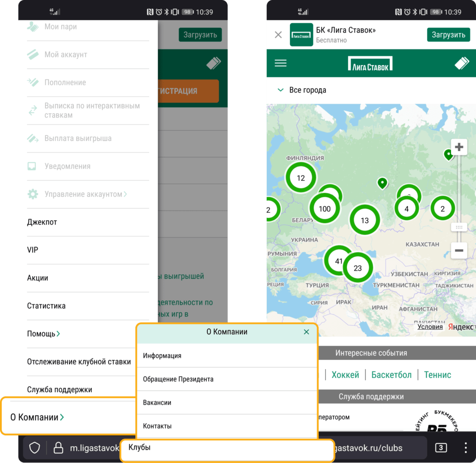Image resolution: width=476 pixels, height=463 pixels.
Task: Open the hamburger menu icon
Action: click(x=280, y=63)
